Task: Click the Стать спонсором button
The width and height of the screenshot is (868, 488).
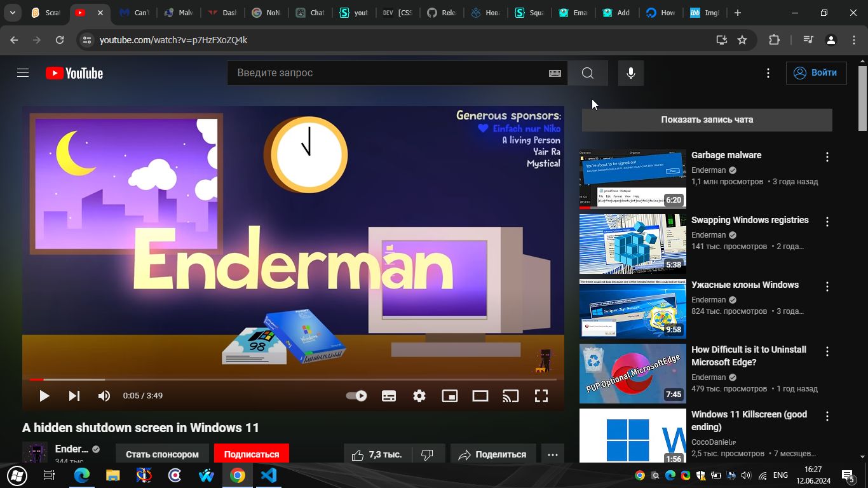Action: coord(162,454)
